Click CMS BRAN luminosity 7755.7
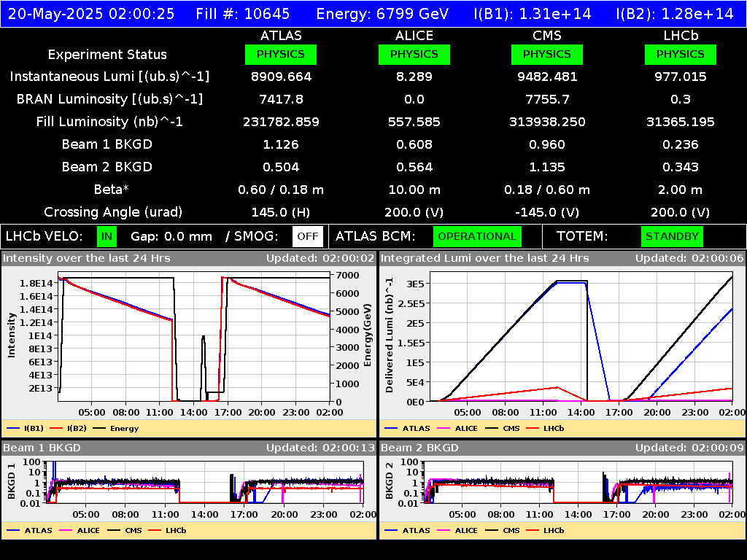Image resolution: width=747 pixels, height=560 pixels. coord(547,99)
